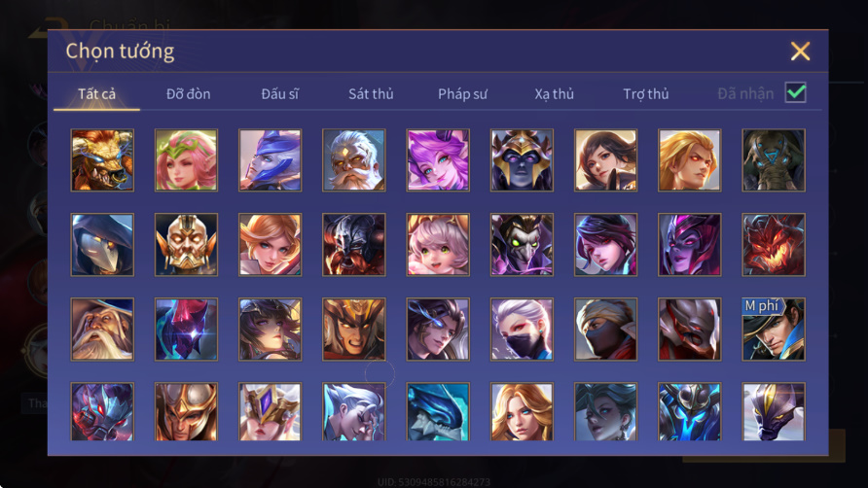Choose the golden masked face hero

point(186,245)
